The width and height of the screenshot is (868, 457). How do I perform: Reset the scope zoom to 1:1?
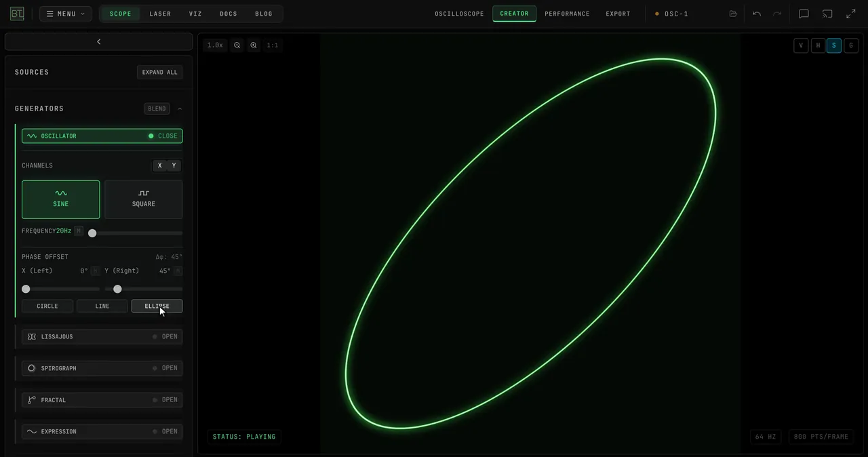[x=272, y=45]
